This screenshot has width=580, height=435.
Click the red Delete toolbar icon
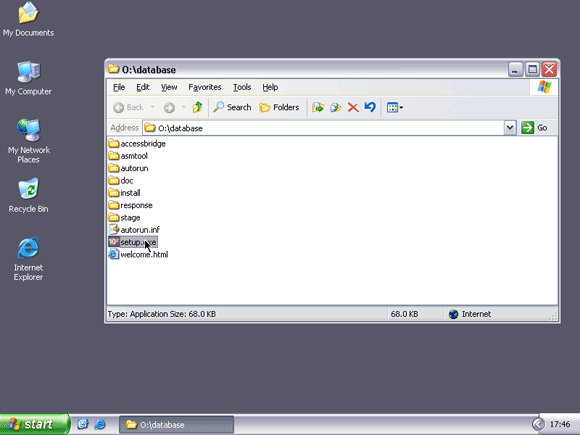[x=353, y=108]
